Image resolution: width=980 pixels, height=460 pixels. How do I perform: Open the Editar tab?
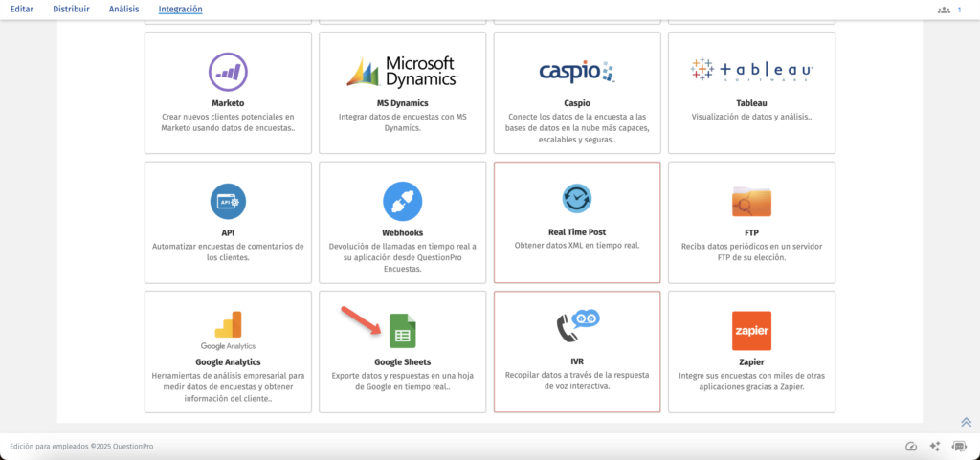[x=22, y=10]
